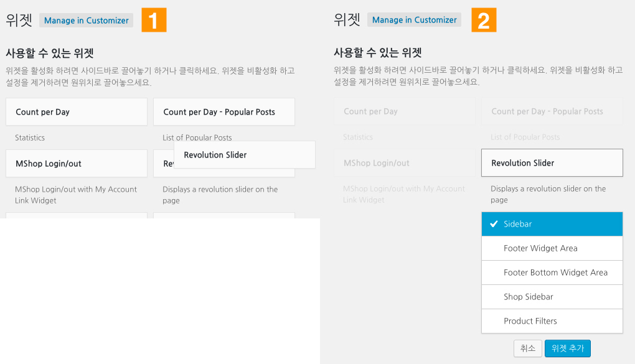Choose Footer Widget Area option
This screenshot has width=635, height=364.
pos(552,248)
